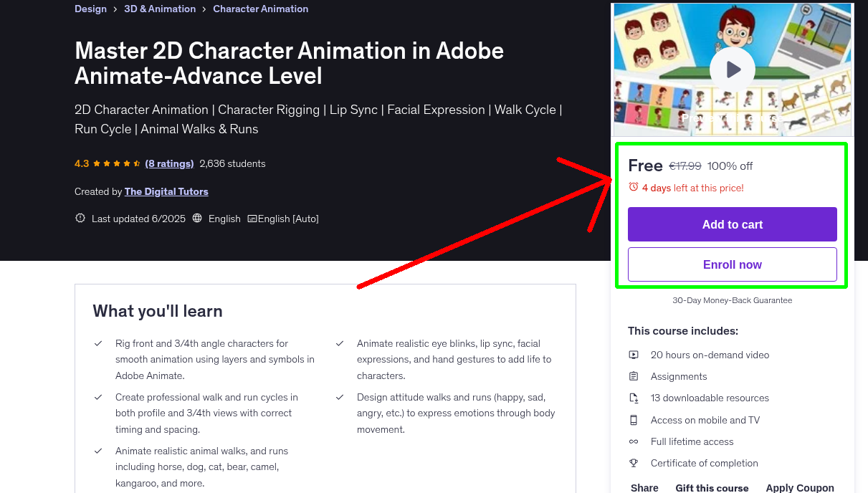The width and height of the screenshot is (868, 493).
Task: Click the Add to cart button
Action: click(732, 224)
